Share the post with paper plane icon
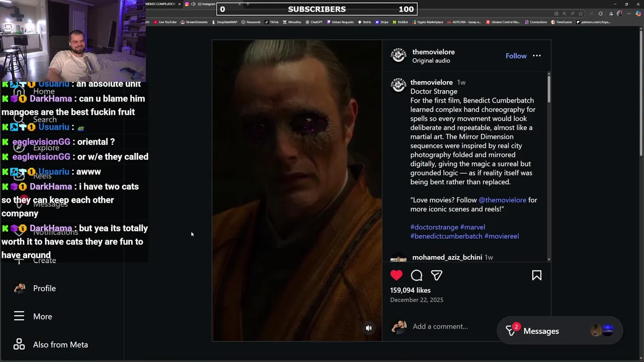Screen dimensions: 644x362 click(437, 275)
